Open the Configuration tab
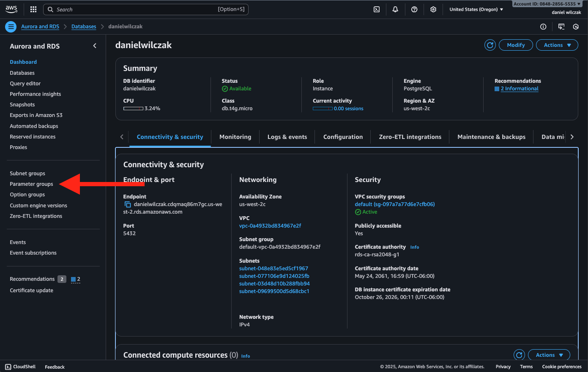The height and width of the screenshot is (372, 588). pyautogui.click(x=343, y=137)
